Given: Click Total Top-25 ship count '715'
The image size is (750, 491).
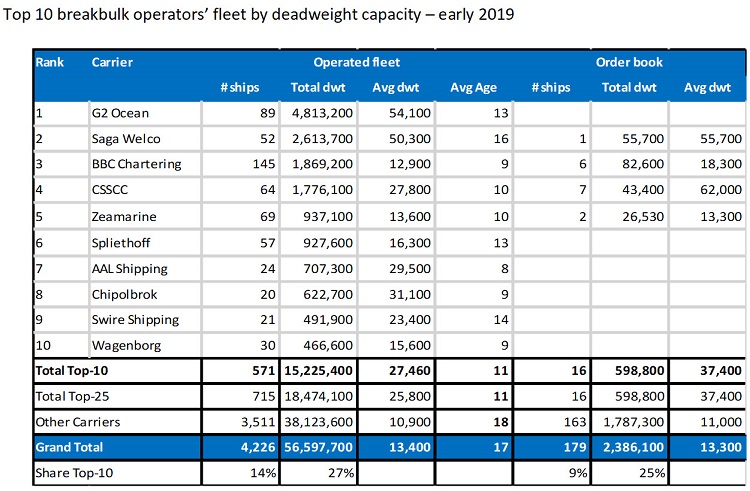Looking at the screenshot, I should pyautogui.click(x=265, y=397).
